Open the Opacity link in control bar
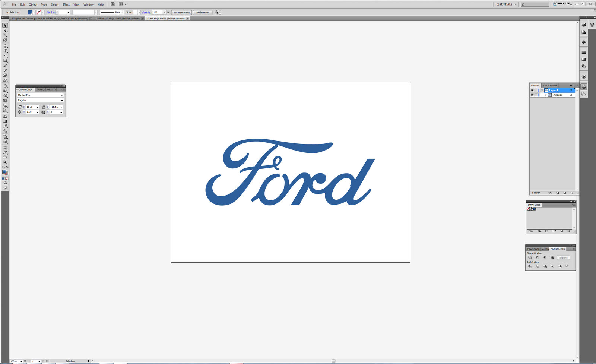The image size is (596, 364). click(147, 12)
